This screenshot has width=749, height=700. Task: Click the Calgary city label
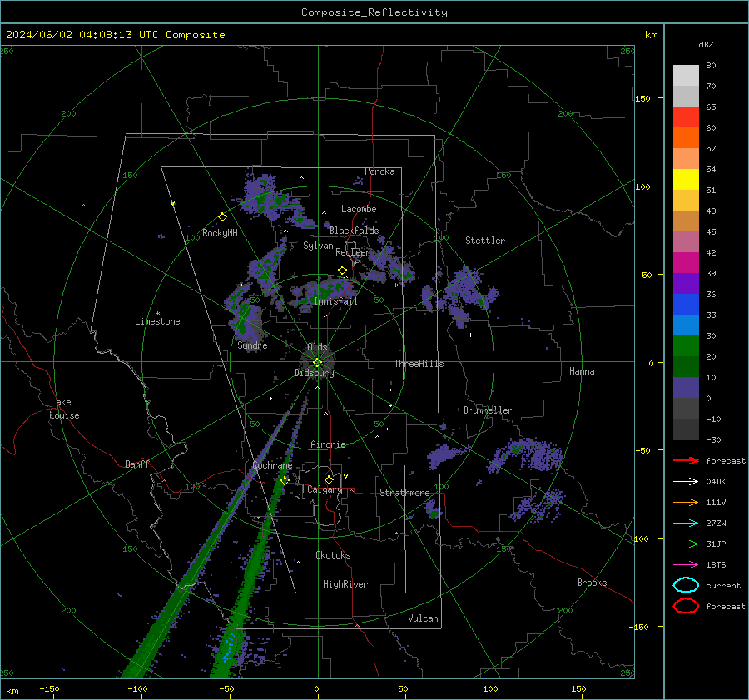pyautogui.click(x=325, y=489)
